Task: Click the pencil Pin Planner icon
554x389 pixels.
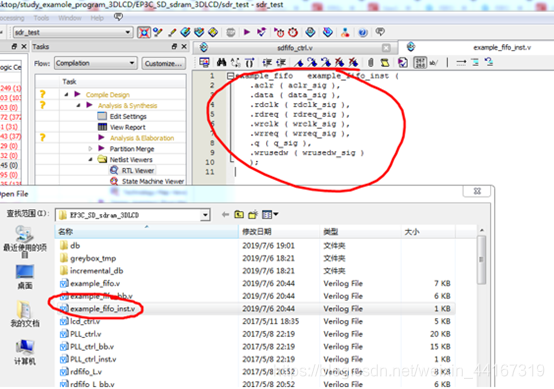Action: (172, 33)
